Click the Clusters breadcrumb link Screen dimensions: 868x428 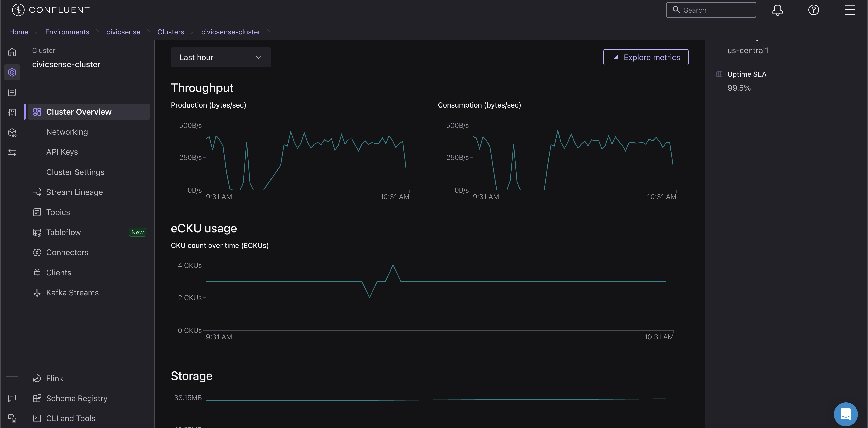[x=171, y=32]
